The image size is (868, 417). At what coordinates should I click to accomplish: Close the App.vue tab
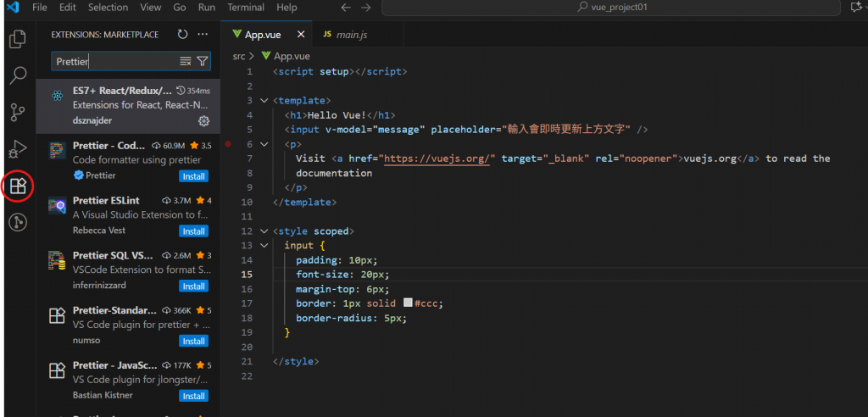pyautogui.click(x=301, y=35)
